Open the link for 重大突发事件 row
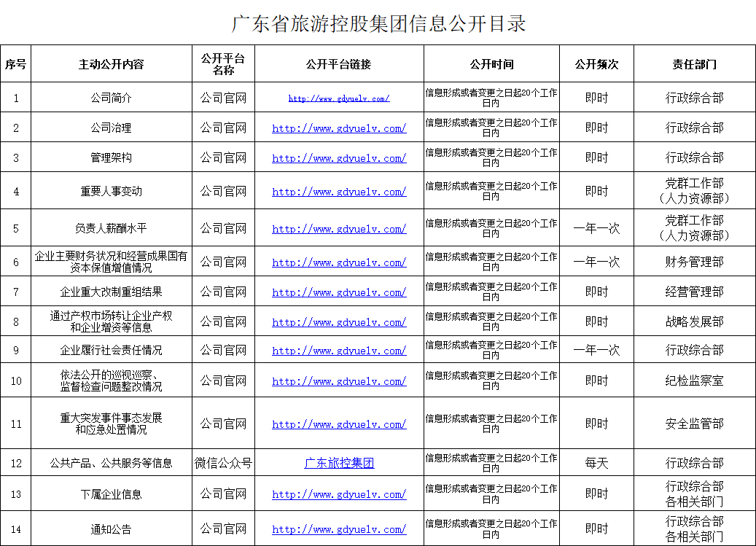 (339, 424)
